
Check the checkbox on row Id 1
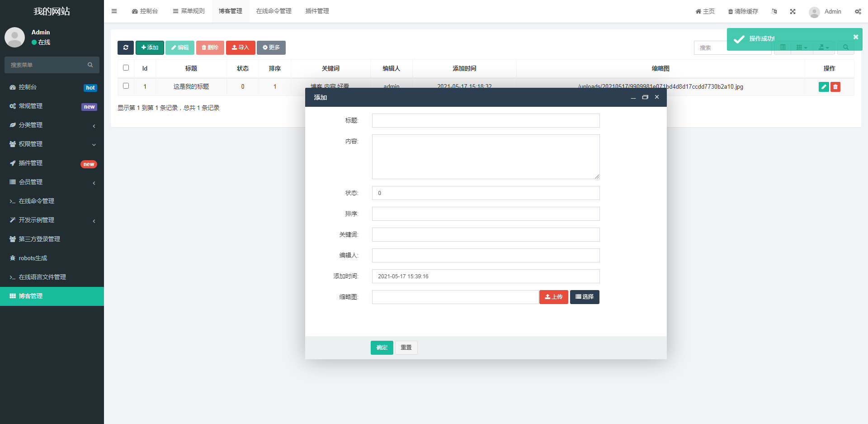click(x=126, y=86)
